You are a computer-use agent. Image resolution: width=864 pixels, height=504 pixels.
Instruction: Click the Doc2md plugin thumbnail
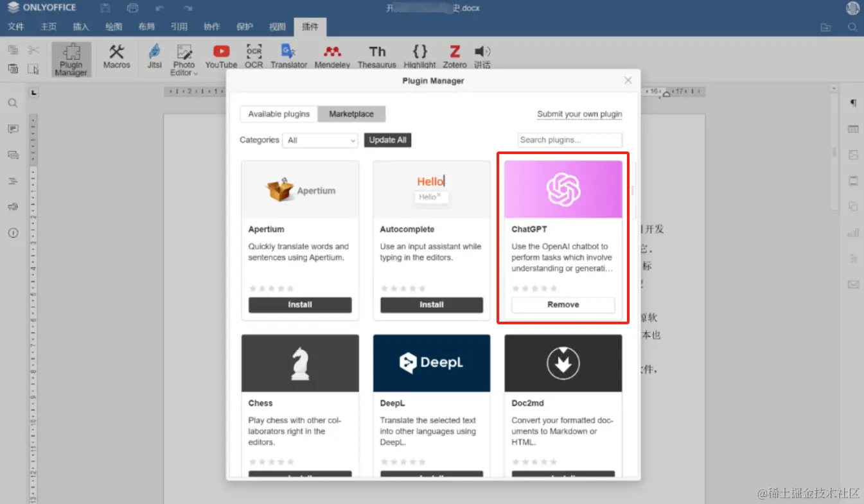point(563,363)
